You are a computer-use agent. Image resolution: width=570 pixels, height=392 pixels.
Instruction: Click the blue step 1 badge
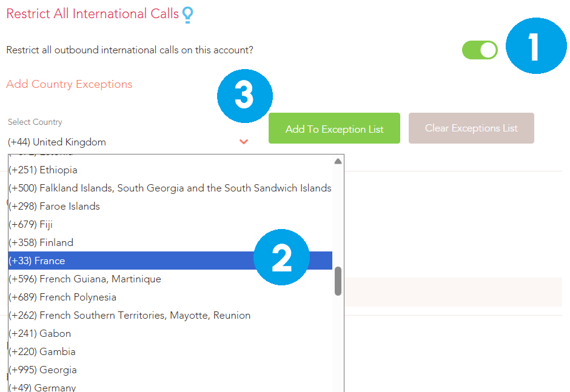[x=536, y=46]
